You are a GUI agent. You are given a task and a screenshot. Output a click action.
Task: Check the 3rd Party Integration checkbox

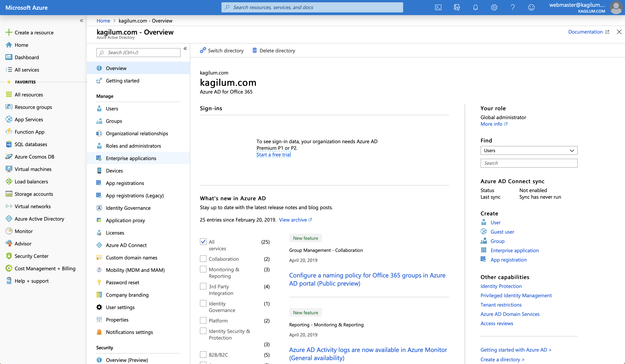click(203, 286)
